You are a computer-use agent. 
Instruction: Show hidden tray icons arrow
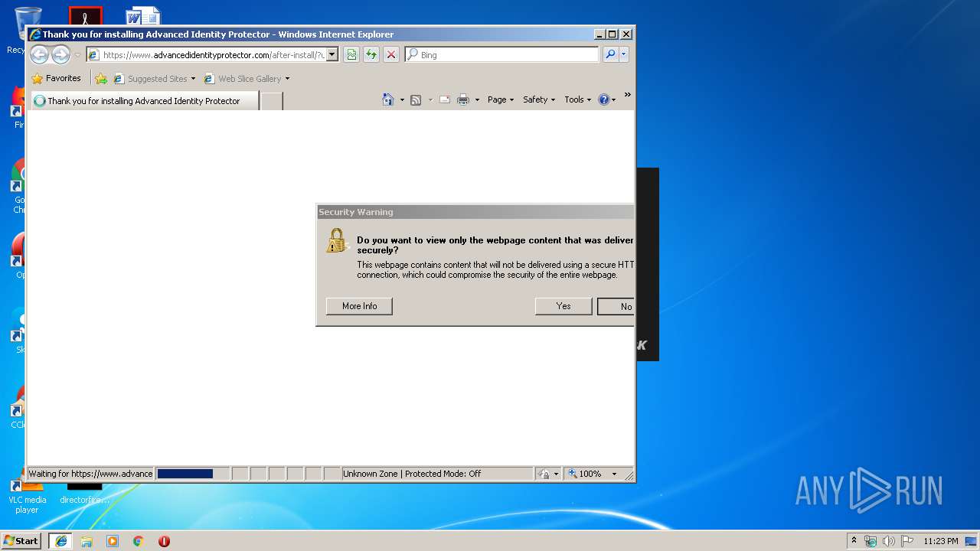[x=854, y=540]
